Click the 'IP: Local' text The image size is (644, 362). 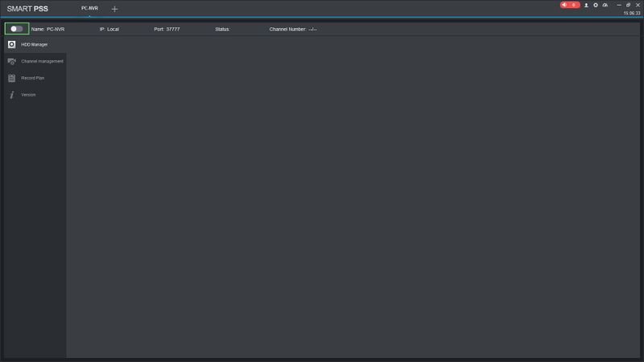109,29
